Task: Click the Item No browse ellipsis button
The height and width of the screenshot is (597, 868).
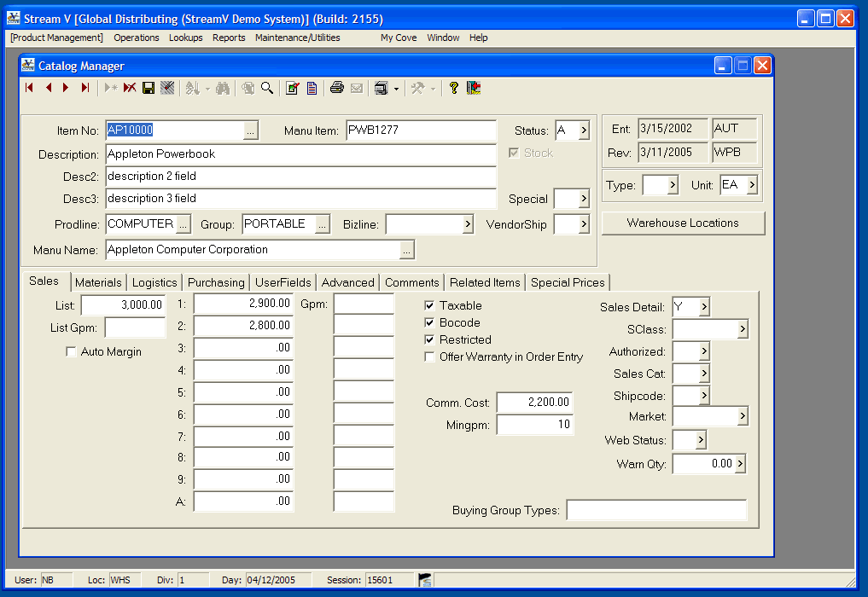Action: 250,131
